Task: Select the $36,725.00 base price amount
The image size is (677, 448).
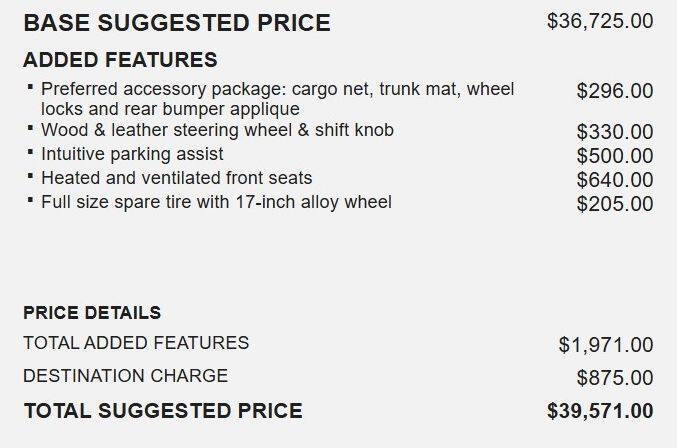Action: [x=600, y=21]
